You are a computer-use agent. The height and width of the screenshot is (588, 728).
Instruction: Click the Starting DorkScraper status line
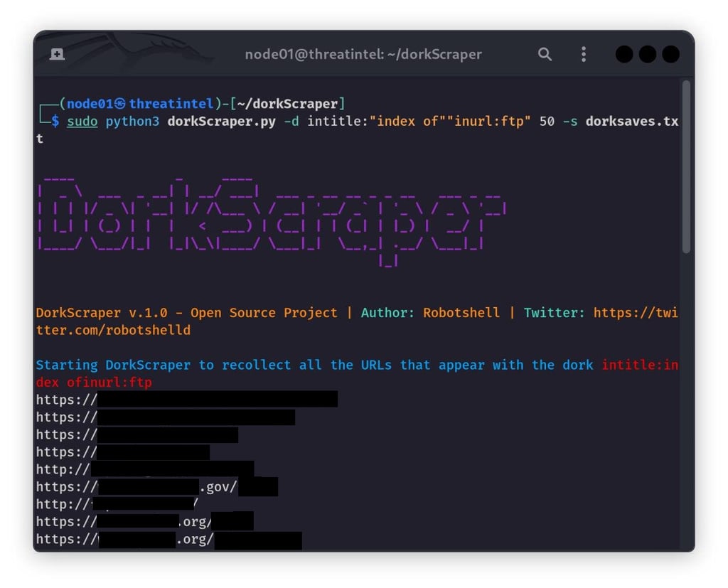pyautogui.click(x=314, y=365)
